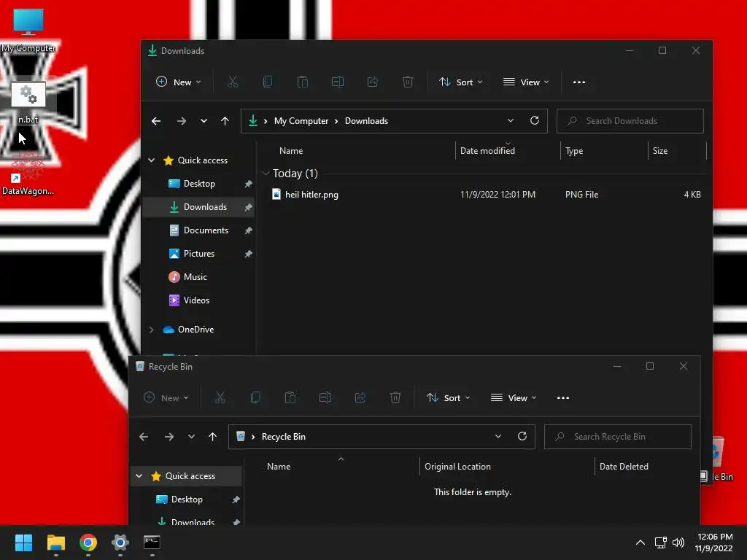Click the Cut icon in Recycle Bin toolbar
747x560 pixels.
click(x=220, y=397)
